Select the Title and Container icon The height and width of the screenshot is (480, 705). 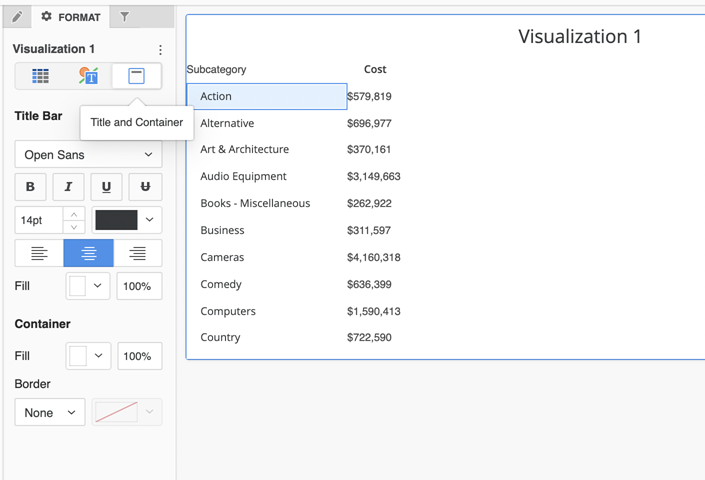(x=137, y=76)
